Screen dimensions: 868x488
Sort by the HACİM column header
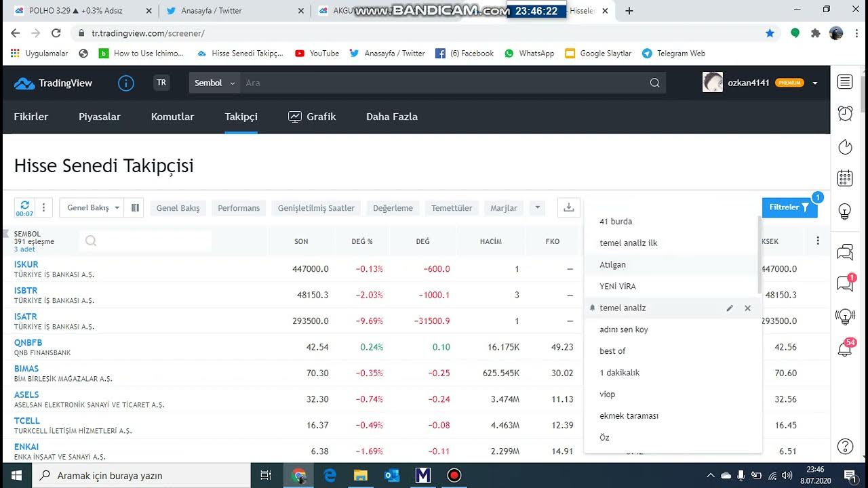pyautogui.click(x=491, y=241)
